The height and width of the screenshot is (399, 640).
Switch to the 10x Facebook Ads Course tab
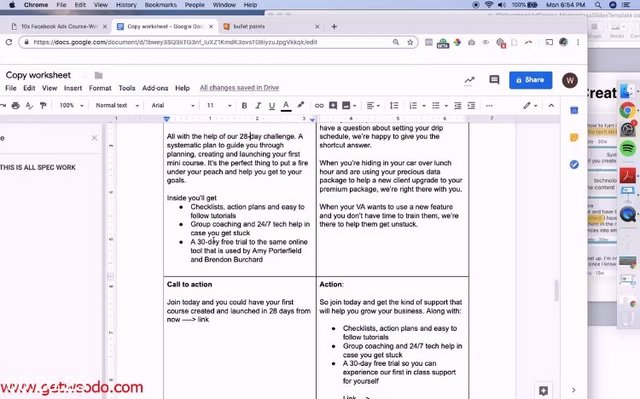[59, 27]
